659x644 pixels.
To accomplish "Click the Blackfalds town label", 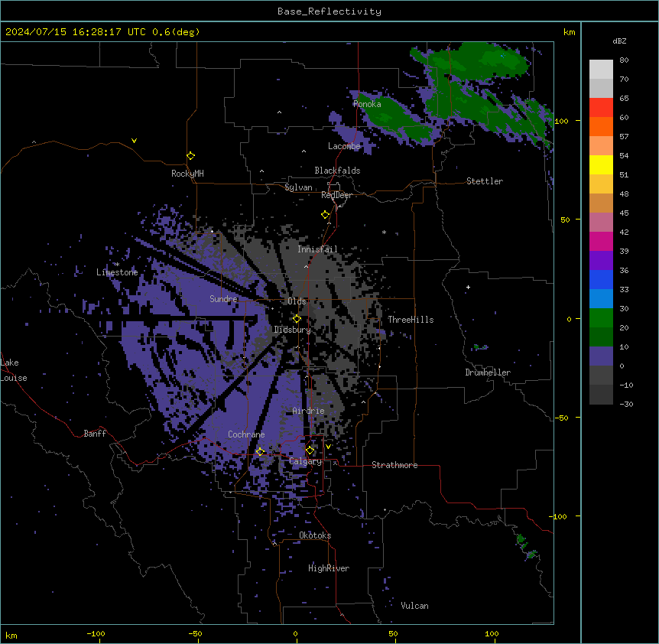I will (x=337, y=171).
